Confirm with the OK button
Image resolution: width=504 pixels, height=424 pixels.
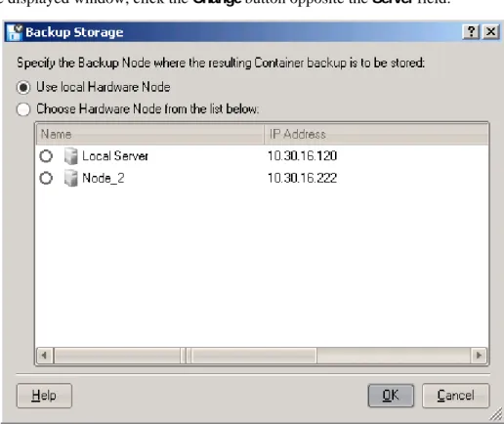391,396
